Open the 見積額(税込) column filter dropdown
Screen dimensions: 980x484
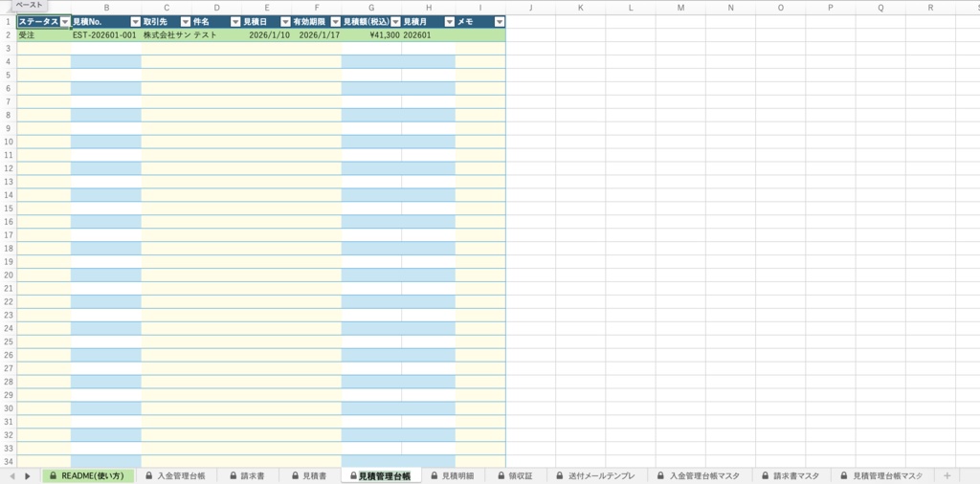coord(395,22)
